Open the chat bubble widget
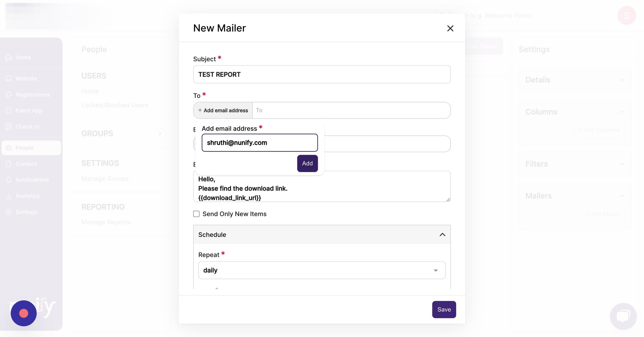Viewport: 644px width, 337px height. click(x=623, y=316)
